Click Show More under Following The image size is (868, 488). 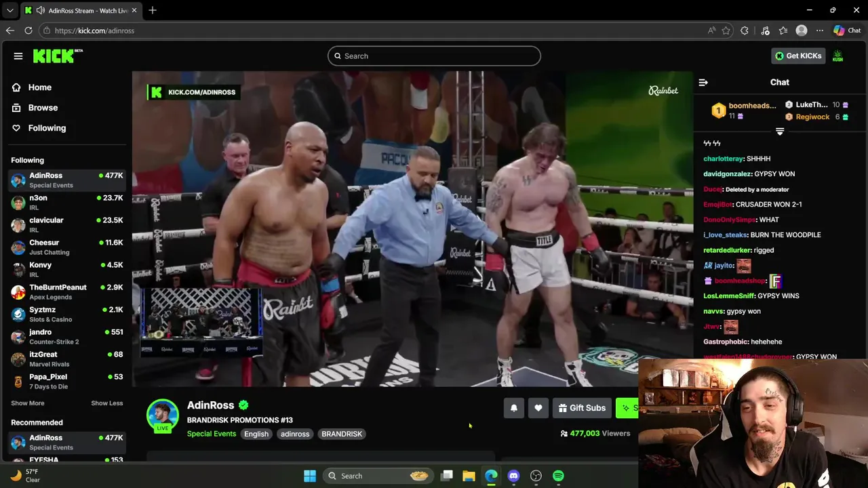point(27,403)
